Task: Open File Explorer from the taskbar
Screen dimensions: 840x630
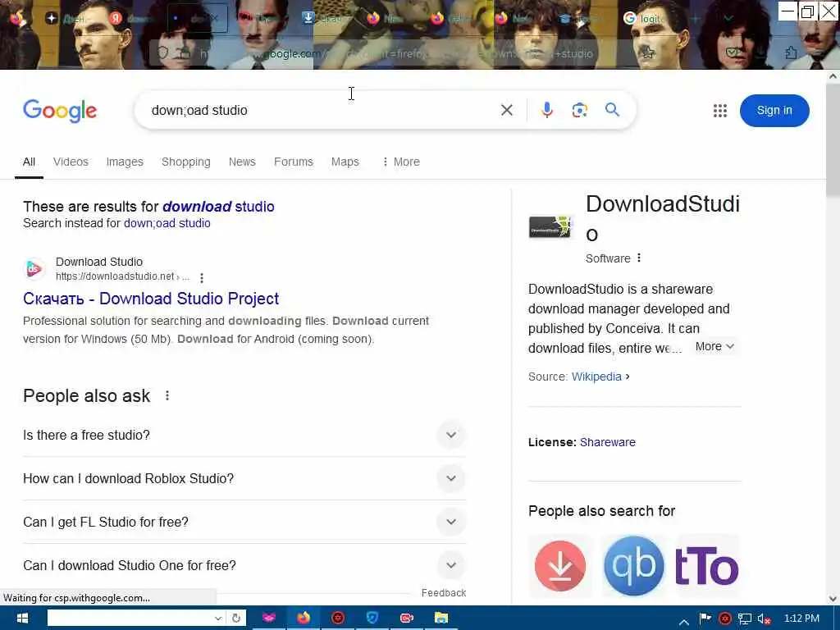Action: tap(441, 618)
